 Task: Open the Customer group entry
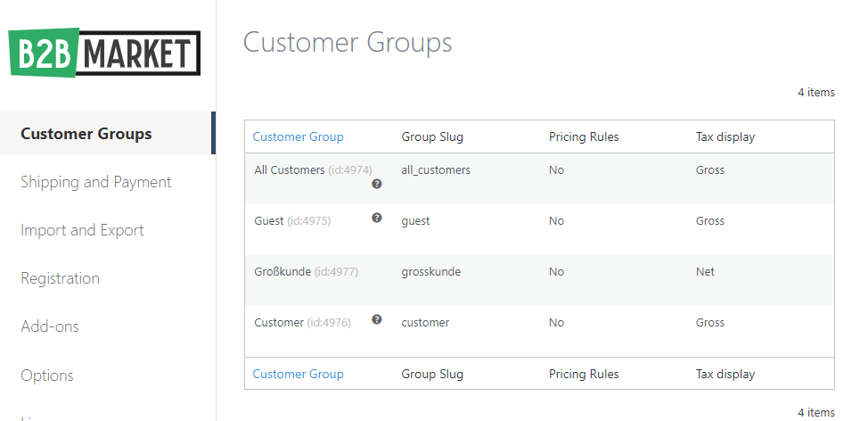tap(279, 322)
